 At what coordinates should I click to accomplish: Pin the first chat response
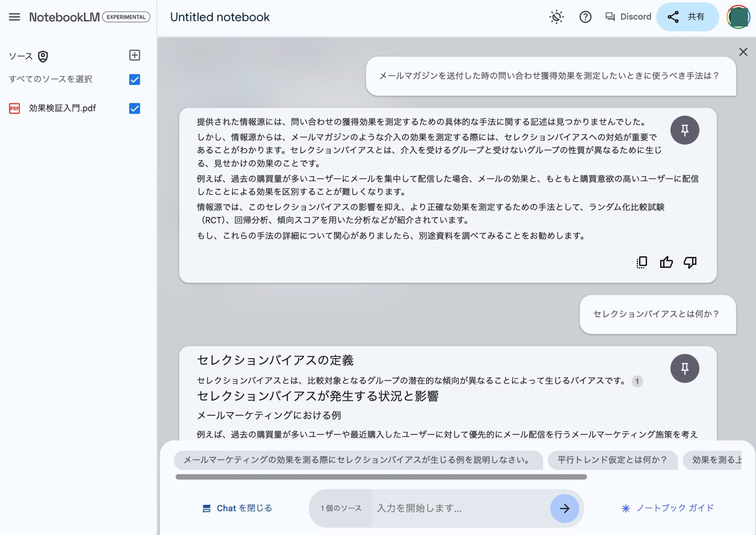point(684,130)
